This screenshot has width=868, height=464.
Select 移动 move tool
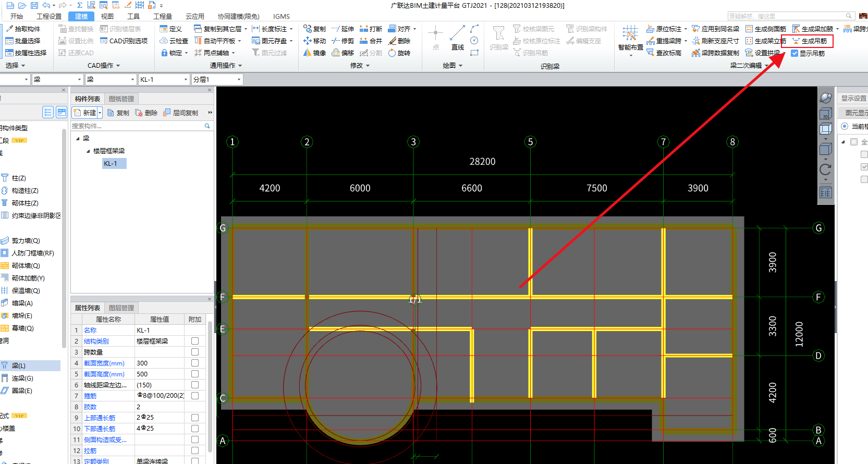click(315, 41)
